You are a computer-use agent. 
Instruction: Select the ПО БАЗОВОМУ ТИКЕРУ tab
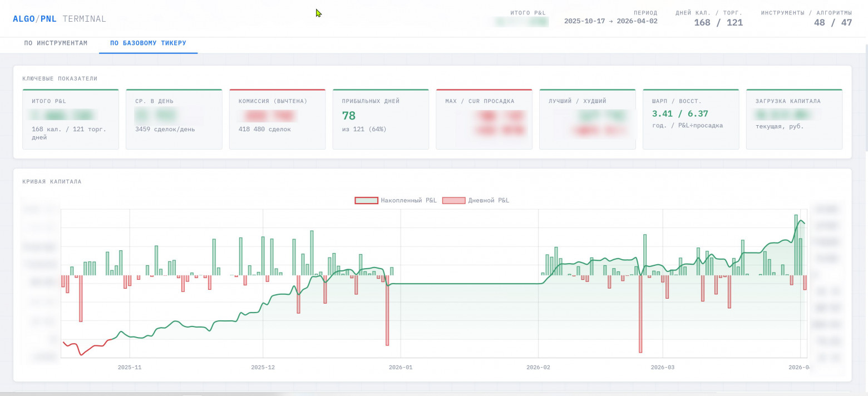(x=148, y=43)
